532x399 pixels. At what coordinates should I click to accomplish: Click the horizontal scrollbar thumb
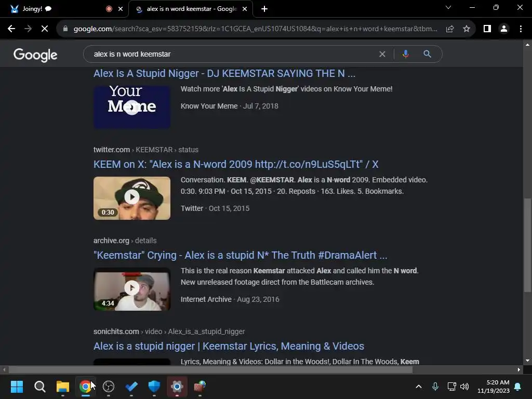210,369
